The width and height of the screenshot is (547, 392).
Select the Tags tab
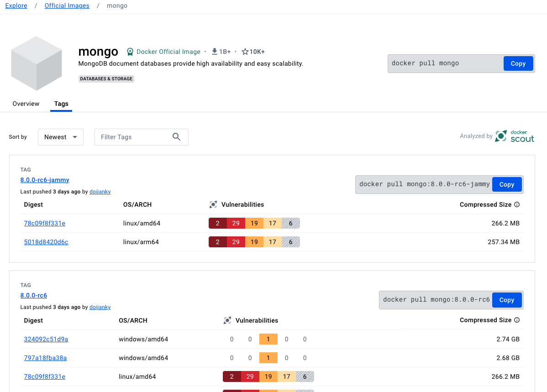61,104
